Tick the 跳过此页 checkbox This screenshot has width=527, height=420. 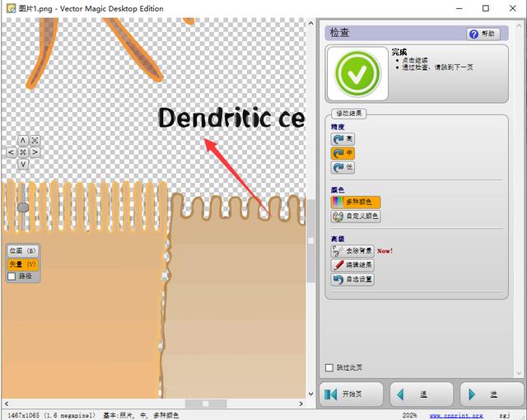click(x=329, y=367)
